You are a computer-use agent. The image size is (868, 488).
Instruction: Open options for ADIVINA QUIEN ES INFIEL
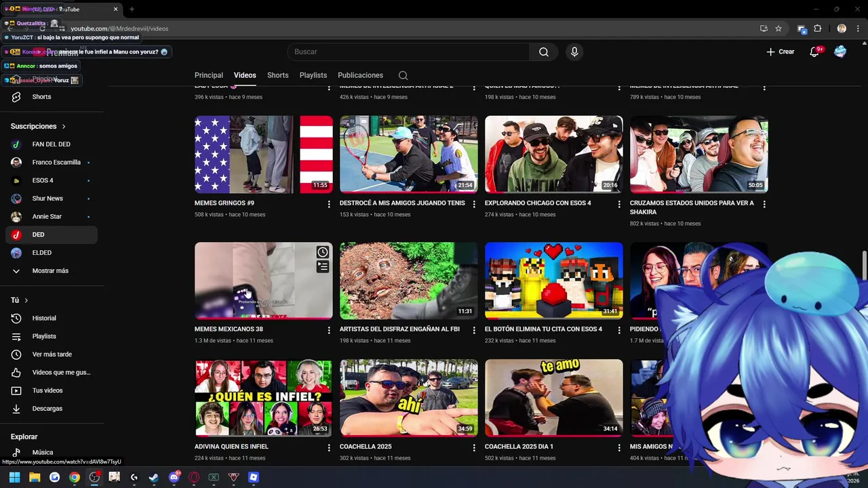point(329,447)
